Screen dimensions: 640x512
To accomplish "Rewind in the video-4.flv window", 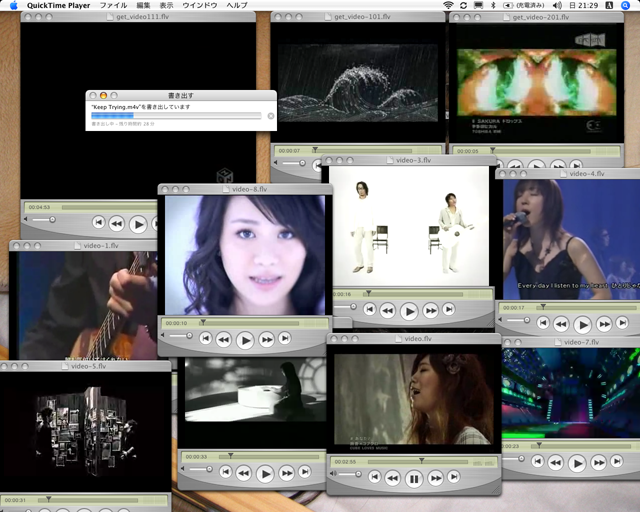I will tap(561, 324).
